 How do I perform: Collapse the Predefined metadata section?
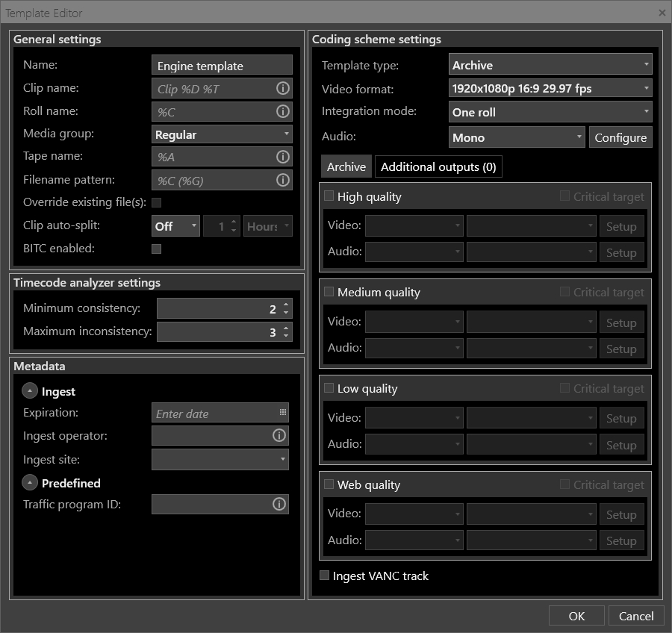click(x=30, y=482)
